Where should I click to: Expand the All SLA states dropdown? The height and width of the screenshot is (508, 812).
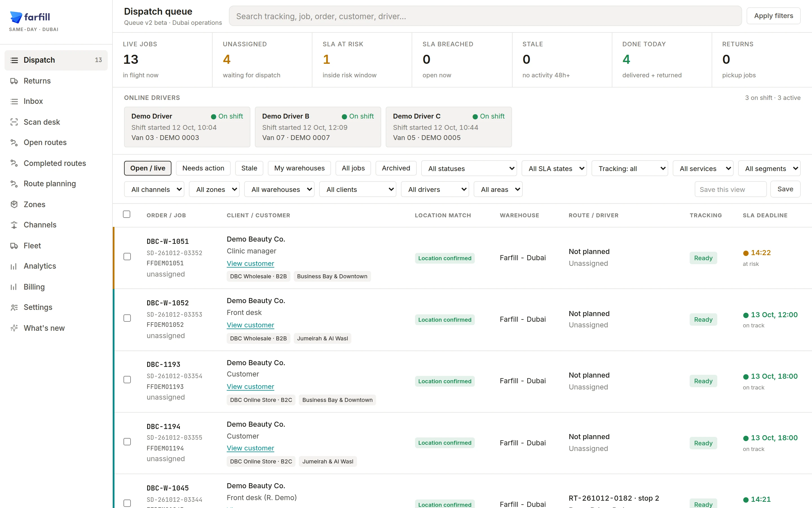pos(554,168)
